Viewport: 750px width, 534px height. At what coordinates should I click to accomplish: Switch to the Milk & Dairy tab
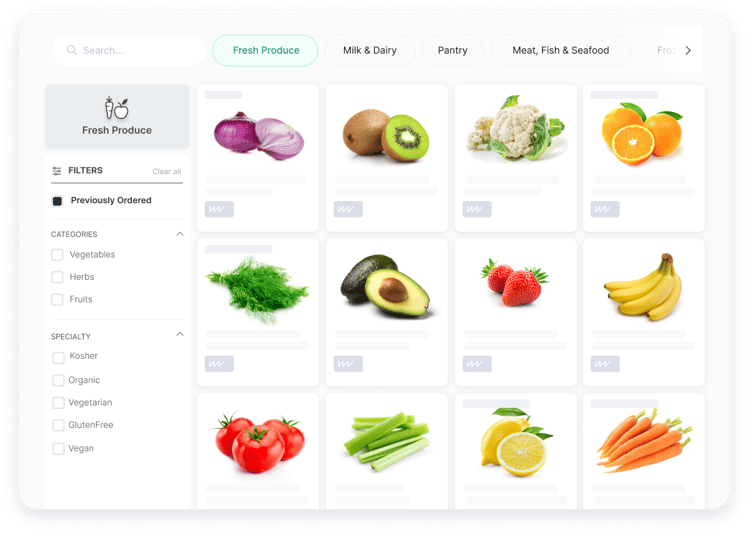coord(370,50)
